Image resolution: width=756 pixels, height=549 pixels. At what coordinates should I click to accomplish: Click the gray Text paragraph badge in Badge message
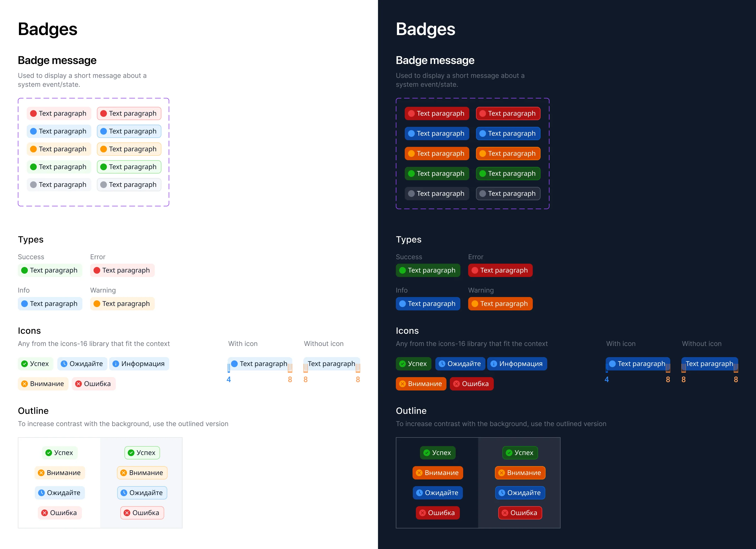pos(59,185)
